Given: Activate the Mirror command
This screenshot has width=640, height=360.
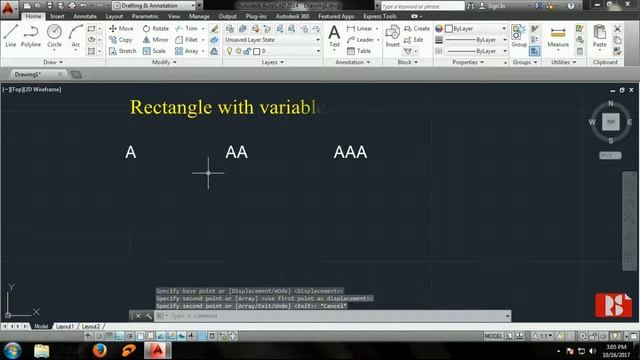Looking at the screenshot, I should (156, 40).
